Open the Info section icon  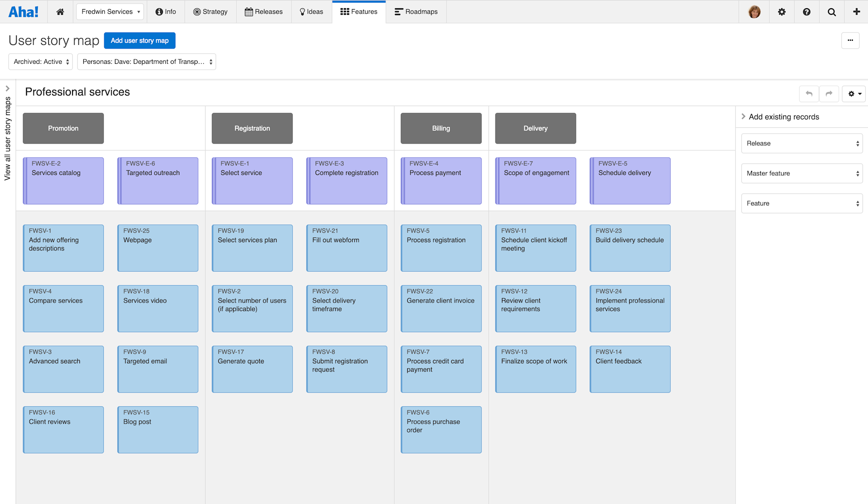pyautogui.click(x=159, y=12)
